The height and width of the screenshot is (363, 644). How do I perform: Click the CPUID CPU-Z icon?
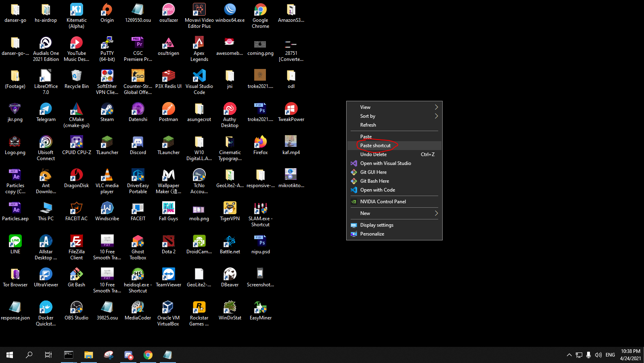coord(76,145)
